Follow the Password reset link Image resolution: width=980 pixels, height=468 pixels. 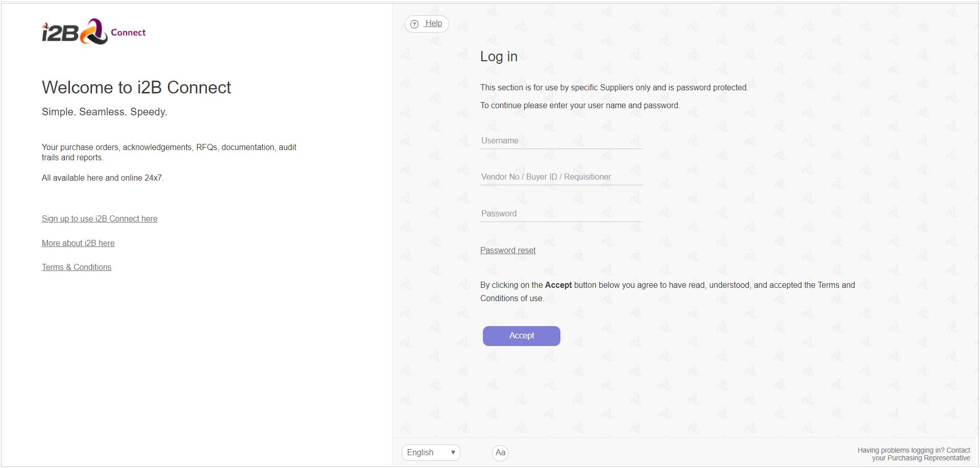point(508,251)
